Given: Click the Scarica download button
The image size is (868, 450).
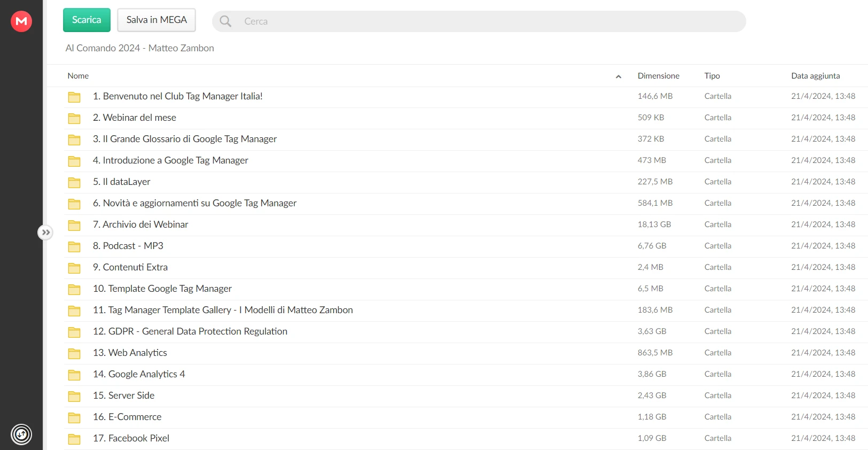Looking at the screenshot, I should coord(87,20).
